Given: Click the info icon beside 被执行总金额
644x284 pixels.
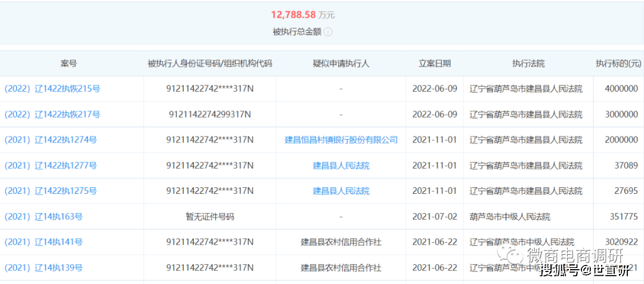Looking at the screenshot, I should (x=328, y=32).
